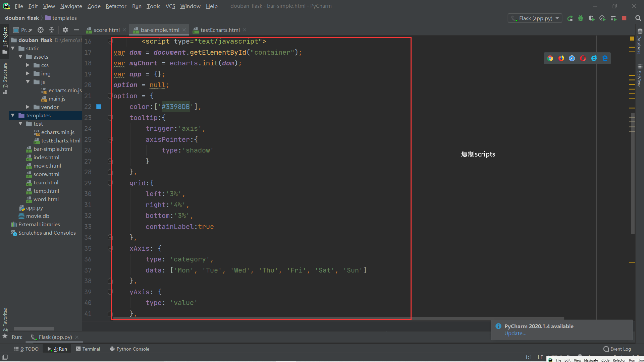644x362 pixels.
Task: Open file in Opera browser icon
Action: click(x=583, y=58)
